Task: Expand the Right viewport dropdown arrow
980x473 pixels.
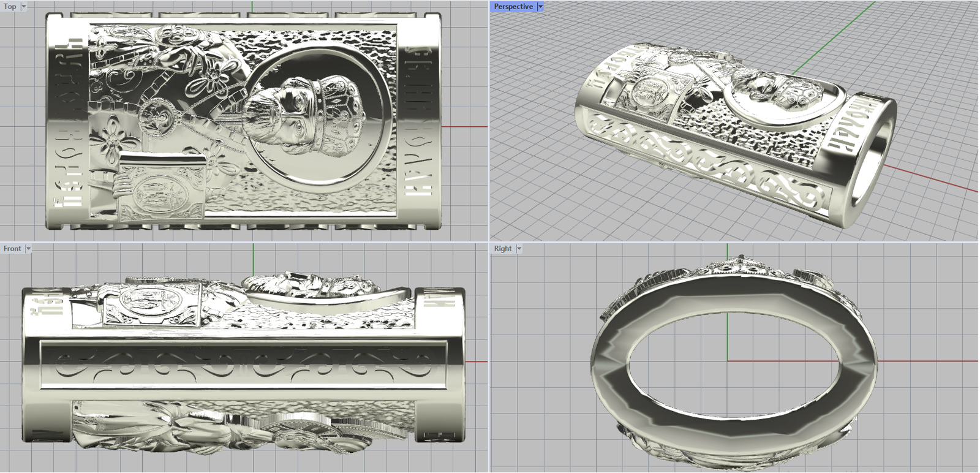Action: [x=519, y=249]
